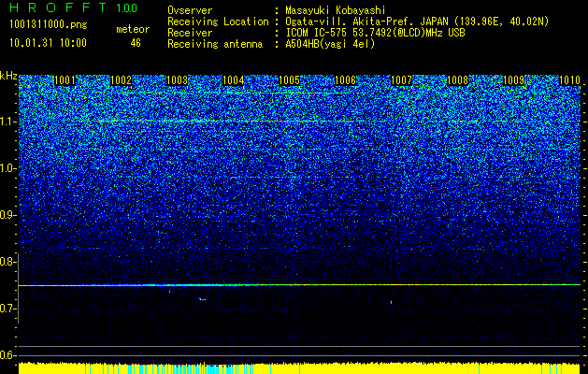This screenshot has height=374, width=588.
Task: Select the 0.9 frequency axis label
Action: click(7, 215)
